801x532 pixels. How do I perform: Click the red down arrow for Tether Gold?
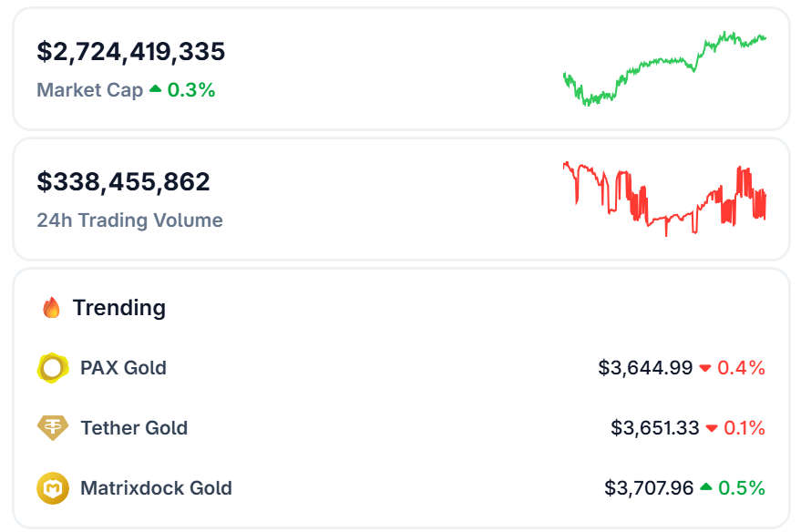point(712,429)
